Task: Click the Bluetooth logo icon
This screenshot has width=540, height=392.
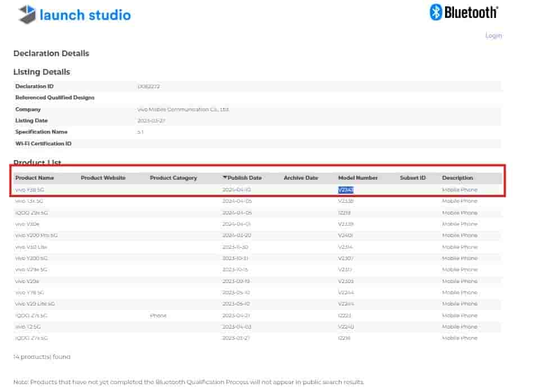Action: click(x=435, y=12)
